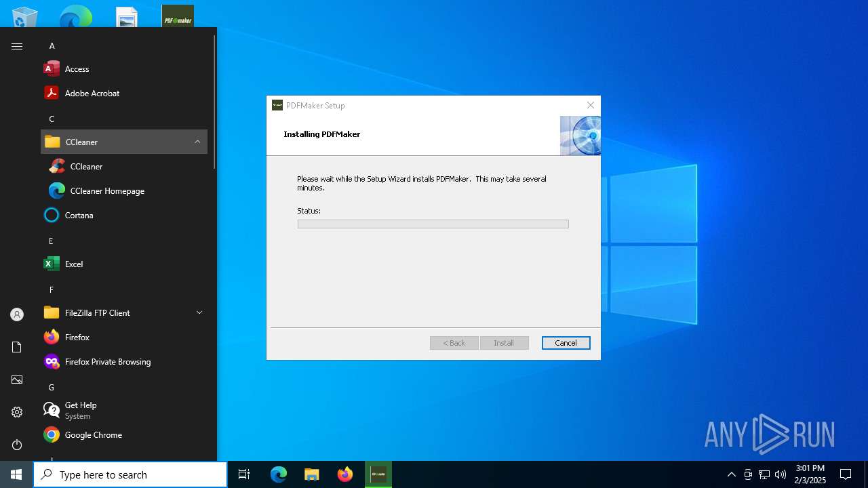Click the disabled Install button

[x=504, y=343]
